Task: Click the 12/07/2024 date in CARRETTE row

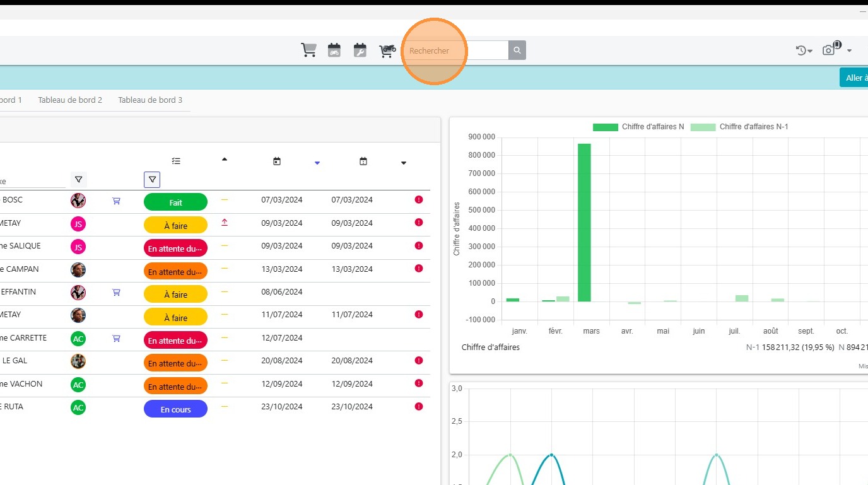Action: click(x=282, y=337)
